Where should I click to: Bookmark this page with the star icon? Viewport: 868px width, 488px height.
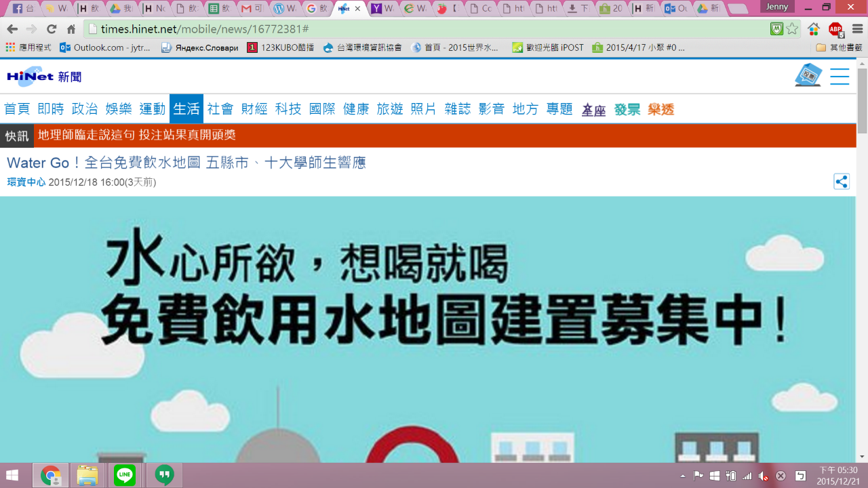(792, 29)
